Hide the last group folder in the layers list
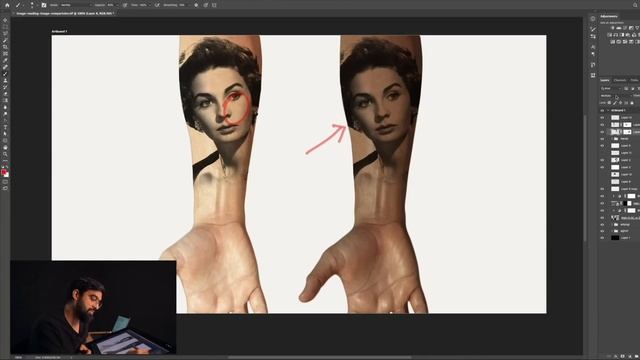 (602, 231)
